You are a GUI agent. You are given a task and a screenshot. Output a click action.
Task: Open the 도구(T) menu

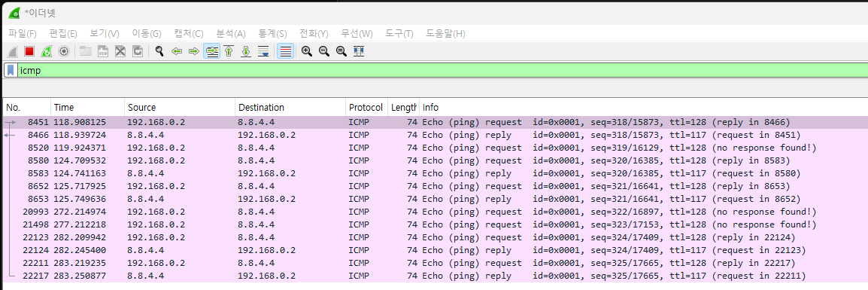coord(399,34)
